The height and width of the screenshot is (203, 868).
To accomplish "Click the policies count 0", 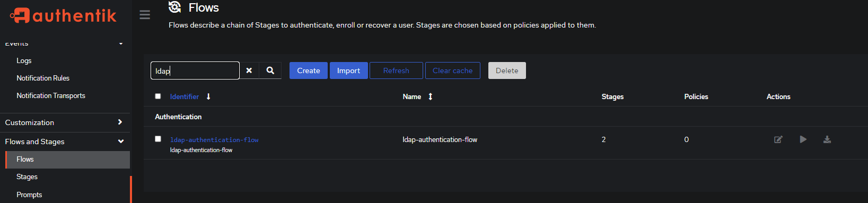I will point(687,139).
